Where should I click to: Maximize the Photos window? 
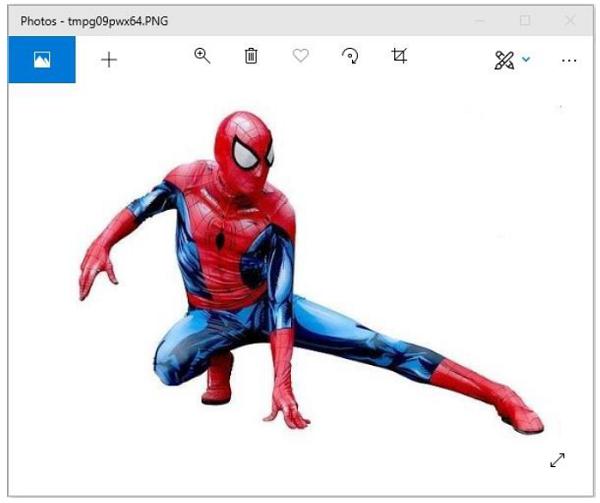pyautogui.click(x=525, y=20)
